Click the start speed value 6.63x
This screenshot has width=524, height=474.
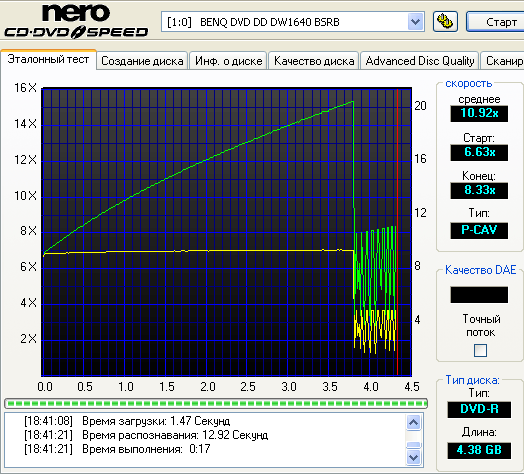479,152
